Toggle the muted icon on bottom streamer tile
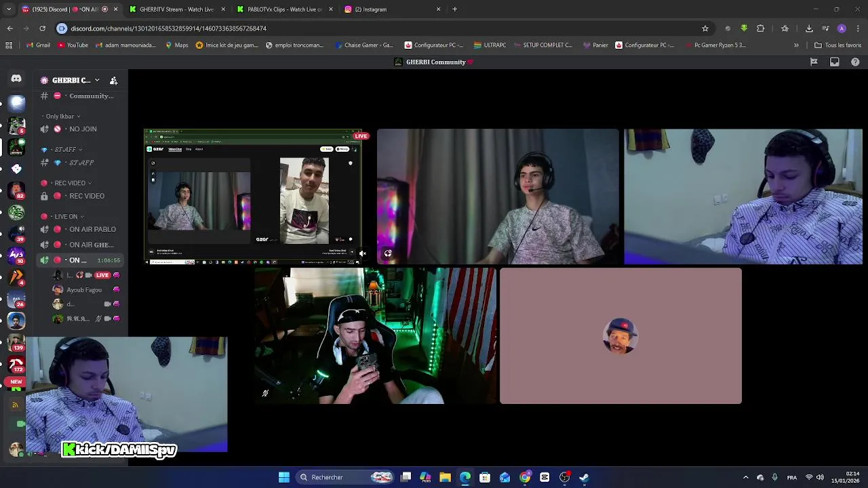The image size is (868, 488). (265, 393)
